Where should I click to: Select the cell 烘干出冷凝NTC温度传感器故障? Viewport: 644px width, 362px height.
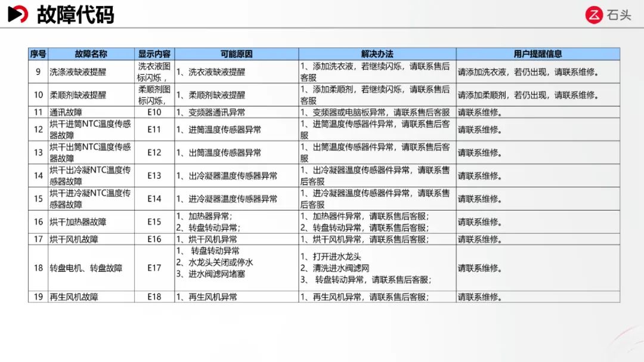pyautogui.click(x=91, y=175)
